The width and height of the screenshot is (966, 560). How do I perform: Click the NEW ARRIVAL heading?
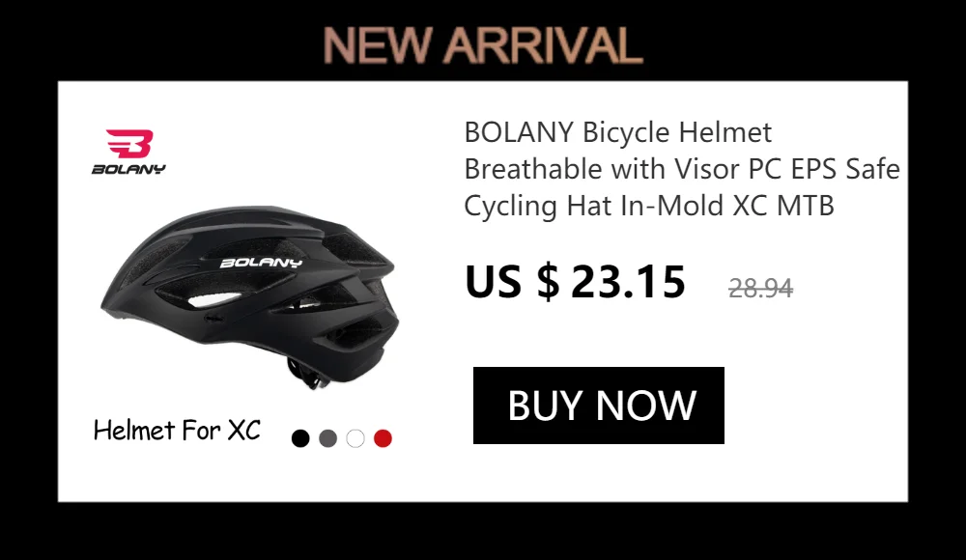click(483, 45)
